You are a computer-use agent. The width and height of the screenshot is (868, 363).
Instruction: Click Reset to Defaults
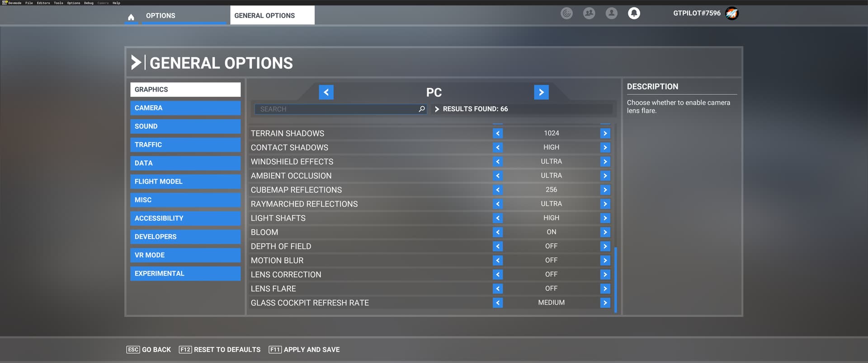tap(220, 349)
